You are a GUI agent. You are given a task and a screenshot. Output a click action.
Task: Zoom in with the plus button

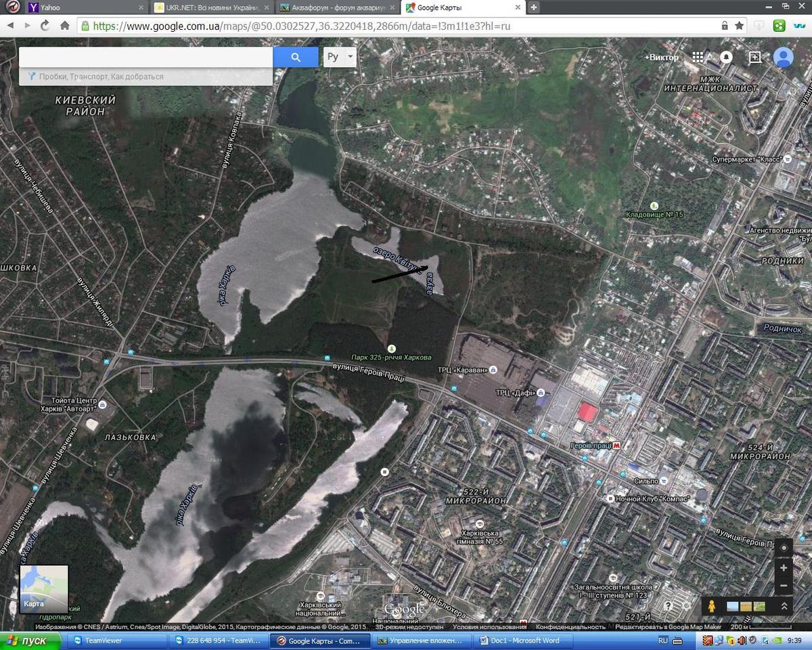pos(784,568)
